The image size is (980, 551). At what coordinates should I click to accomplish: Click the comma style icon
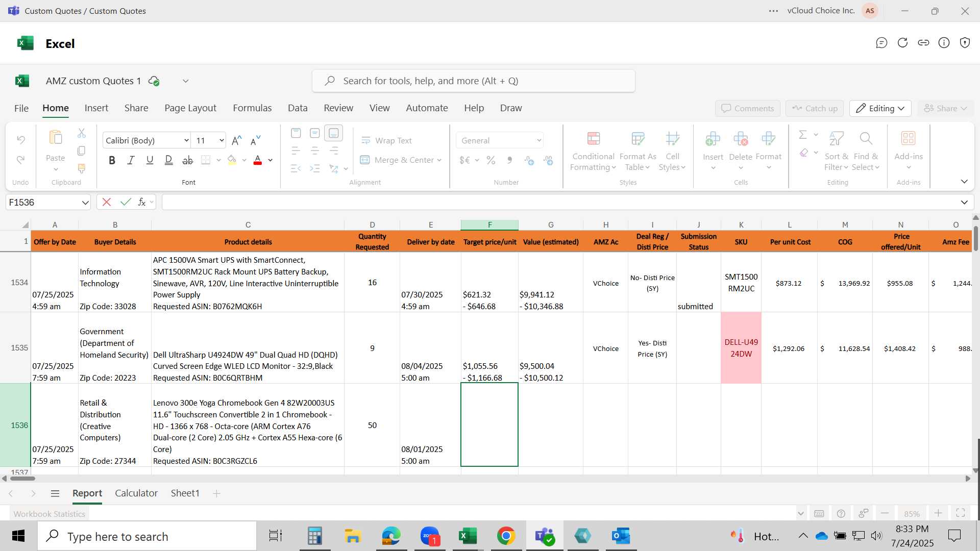coord(510,160)
